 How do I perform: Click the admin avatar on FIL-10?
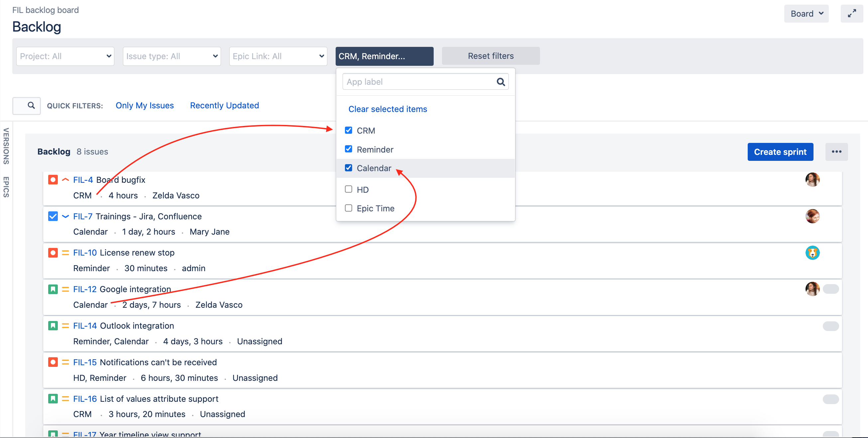pos(812,253)
